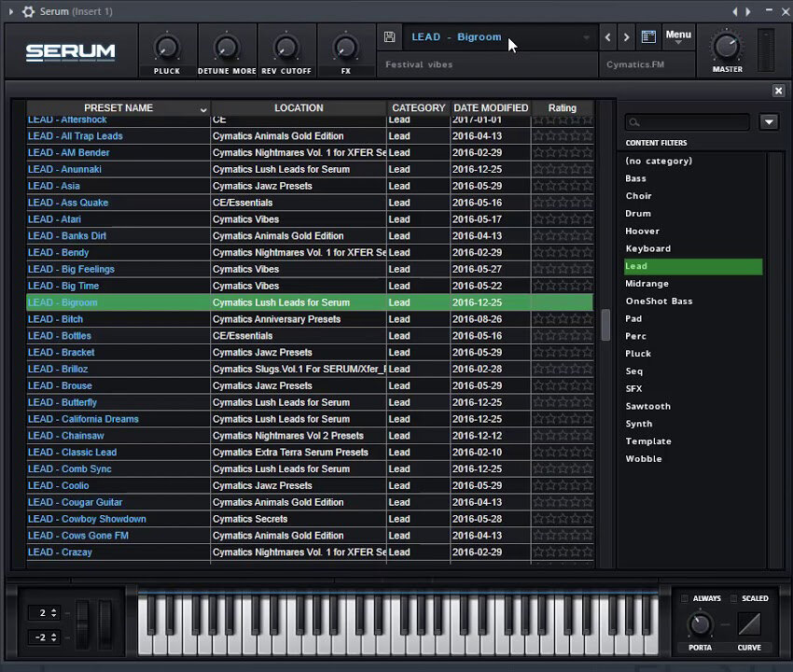This screenshot has height=672, width=793.
Task: Click the mod wheel next to pitch wheel
Action: pyautogui.click(x=104, y=623)
